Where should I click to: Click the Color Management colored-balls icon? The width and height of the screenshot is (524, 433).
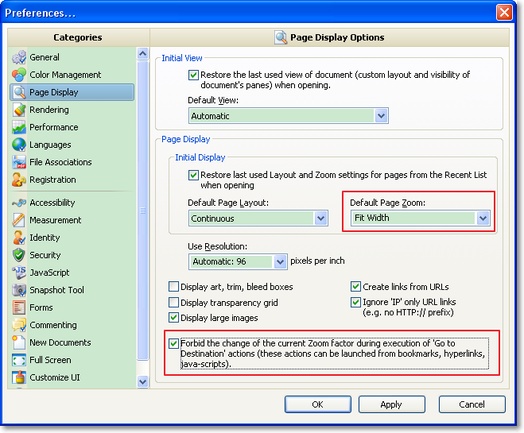coord(19,75)
